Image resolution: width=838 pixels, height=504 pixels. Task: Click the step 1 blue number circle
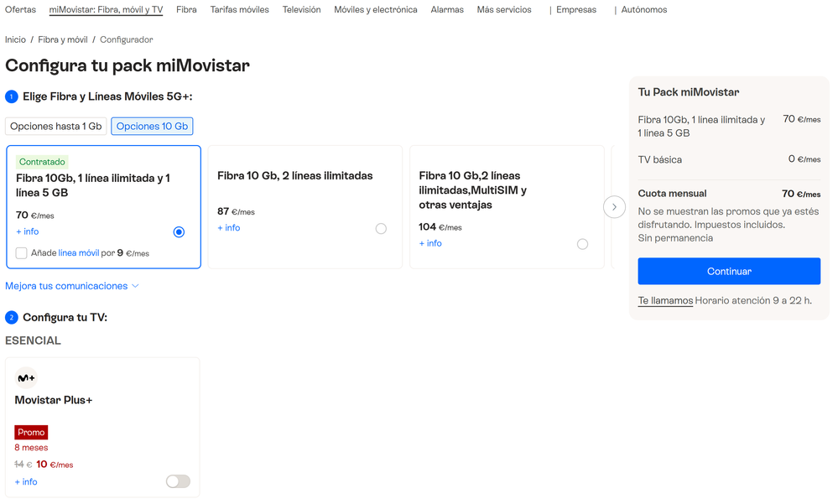[12, 97]
